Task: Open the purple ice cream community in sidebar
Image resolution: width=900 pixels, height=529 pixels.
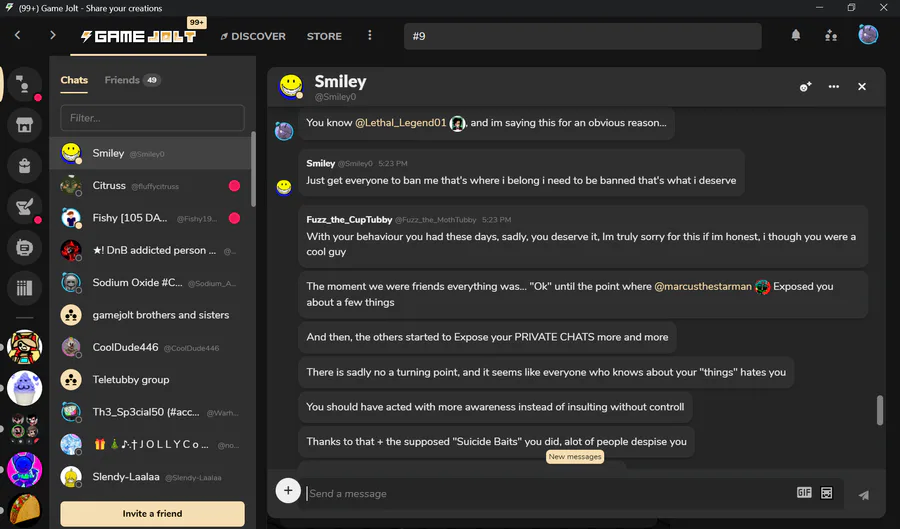Action: tap(25, 388)
